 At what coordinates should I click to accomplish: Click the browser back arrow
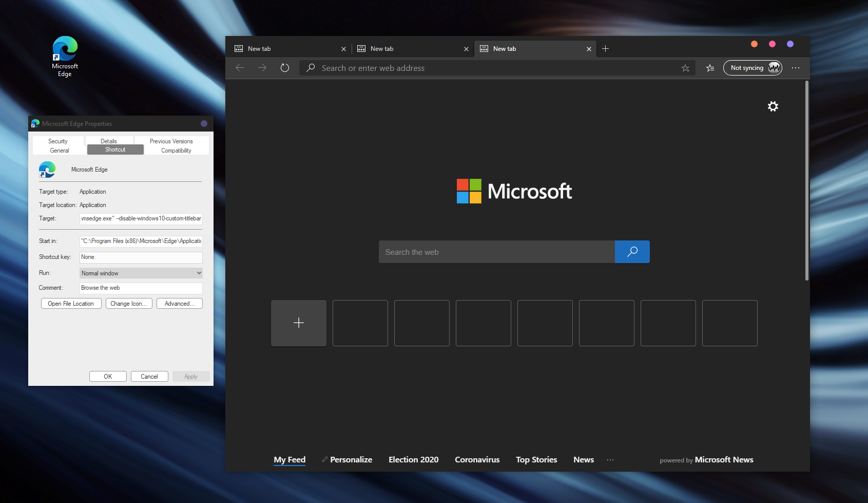pyautogui.click(x=240, y=68)
